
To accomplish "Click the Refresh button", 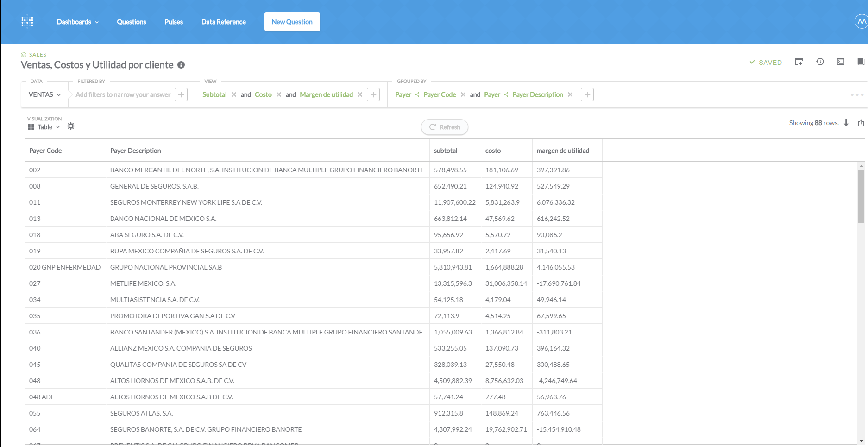I will [445, 127].
